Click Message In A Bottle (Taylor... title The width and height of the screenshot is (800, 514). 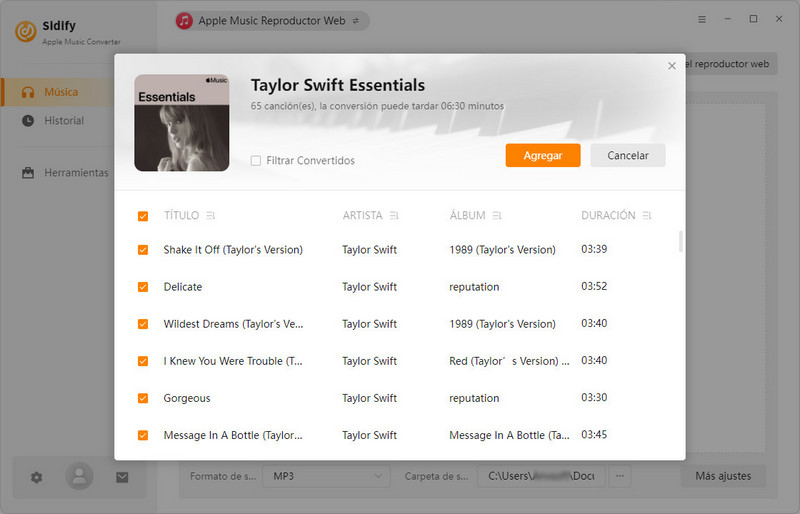click(x=233, y=435)
